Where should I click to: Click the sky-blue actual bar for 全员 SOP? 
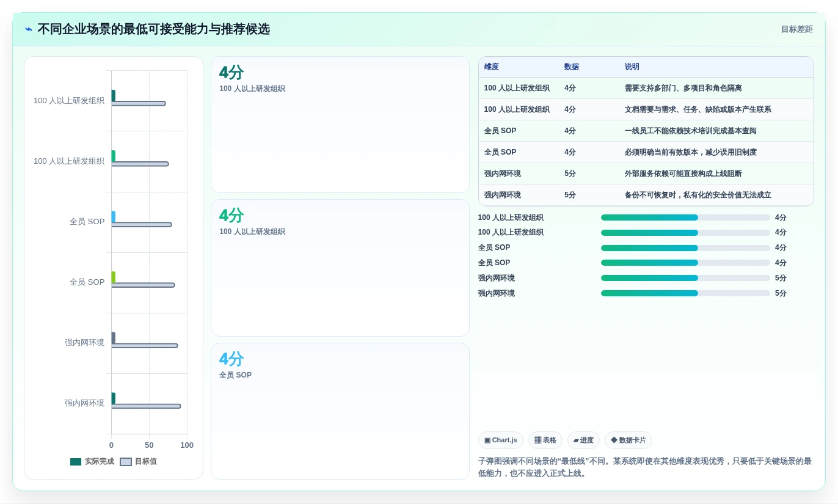[113, 216]
